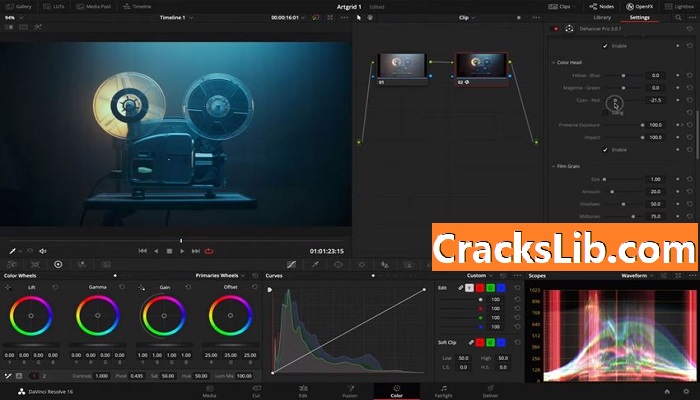This screenshot has width=700, height=400.
Task: Open the viewer timecode dropdown
Action: pyautogui.click(x=288, y=17)
